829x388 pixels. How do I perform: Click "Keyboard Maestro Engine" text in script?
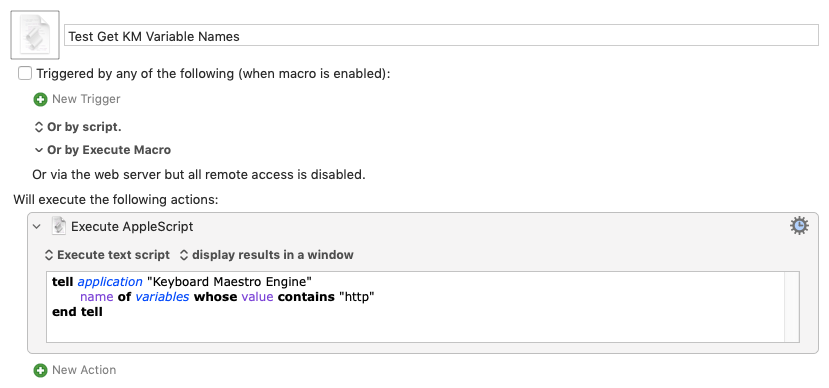229,281
